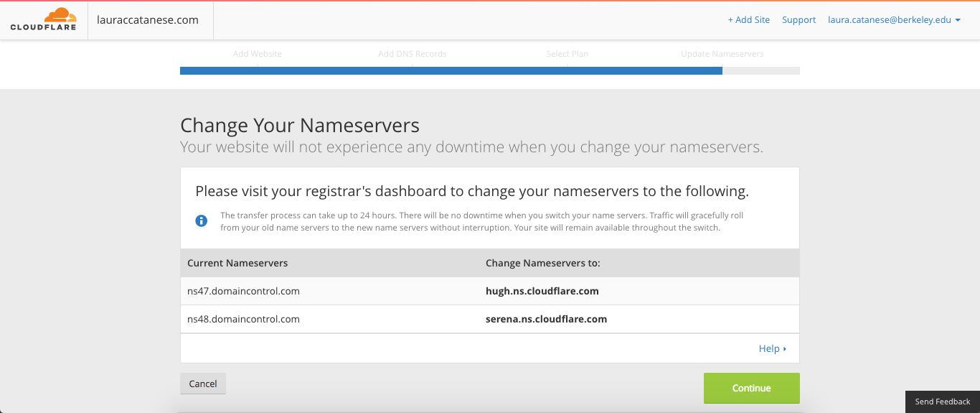Viewport: 980px width, 413px height.
Task: Open the Support page
Action: coord(798,20)
